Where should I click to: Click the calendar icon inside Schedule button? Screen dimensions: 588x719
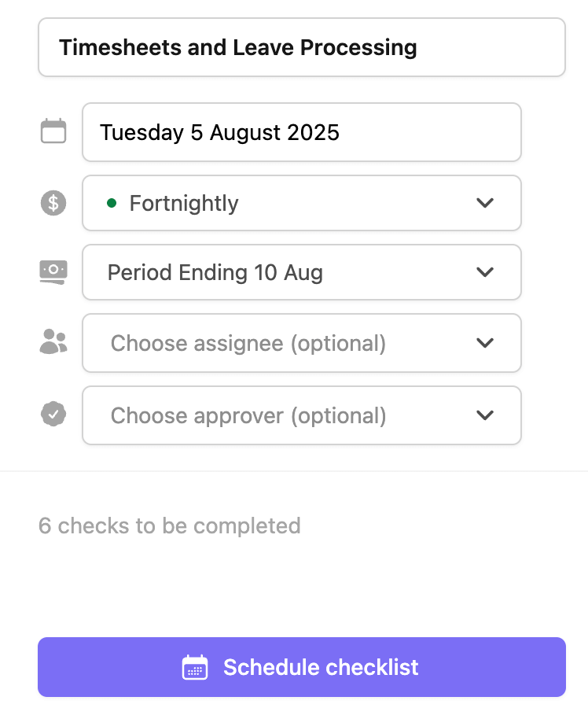195,667
